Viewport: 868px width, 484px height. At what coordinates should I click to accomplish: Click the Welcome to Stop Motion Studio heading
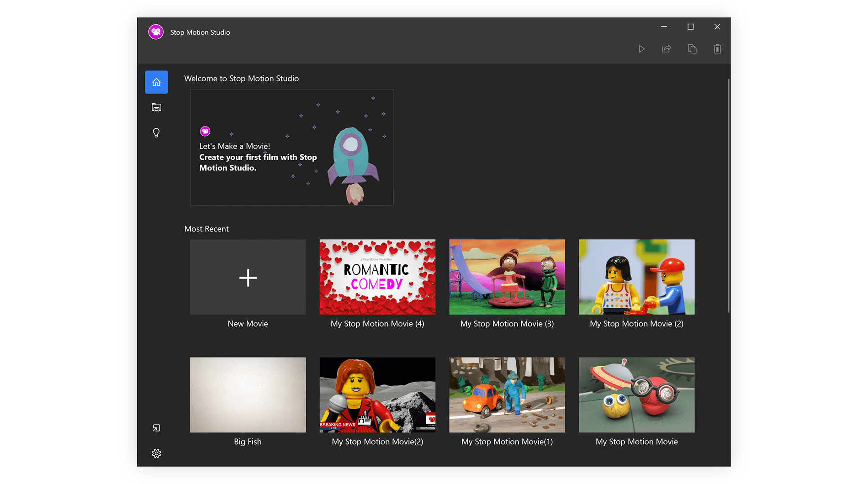coord(242,79)
